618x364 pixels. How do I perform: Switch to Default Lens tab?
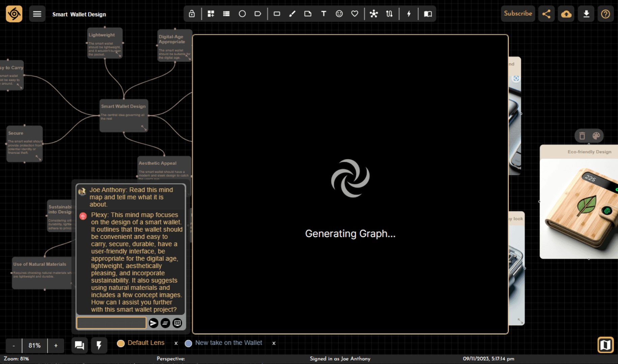coord(146,343)
